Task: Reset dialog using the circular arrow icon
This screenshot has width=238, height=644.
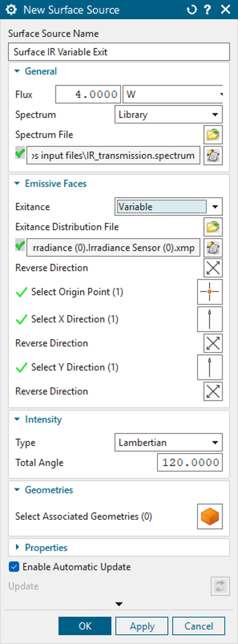Action: click(192, 10)
